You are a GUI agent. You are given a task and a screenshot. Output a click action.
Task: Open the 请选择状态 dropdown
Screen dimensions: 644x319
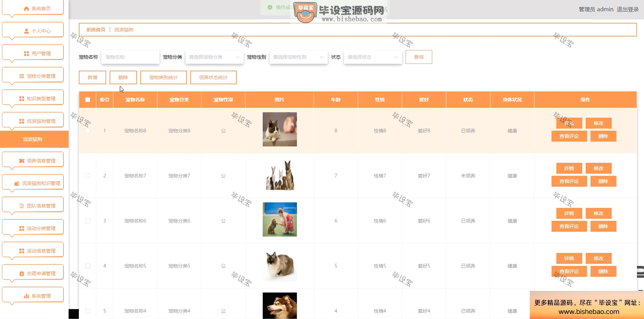click(373, 57)
